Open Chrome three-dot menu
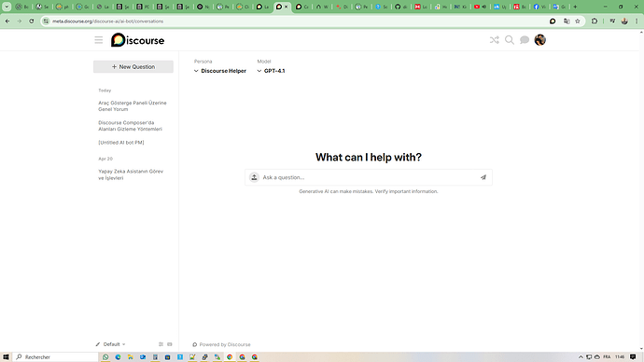This screenshot has height=362, width=644. click(x=637, y=21)
